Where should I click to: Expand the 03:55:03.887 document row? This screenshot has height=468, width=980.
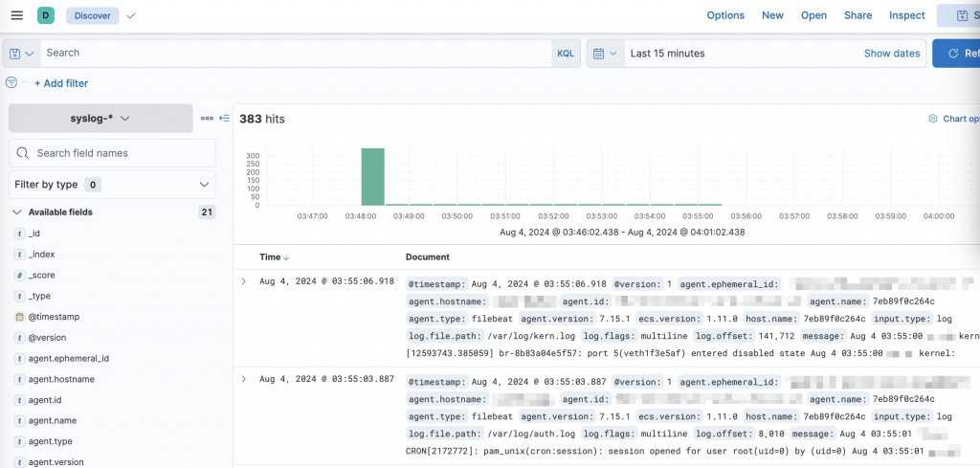244,379
